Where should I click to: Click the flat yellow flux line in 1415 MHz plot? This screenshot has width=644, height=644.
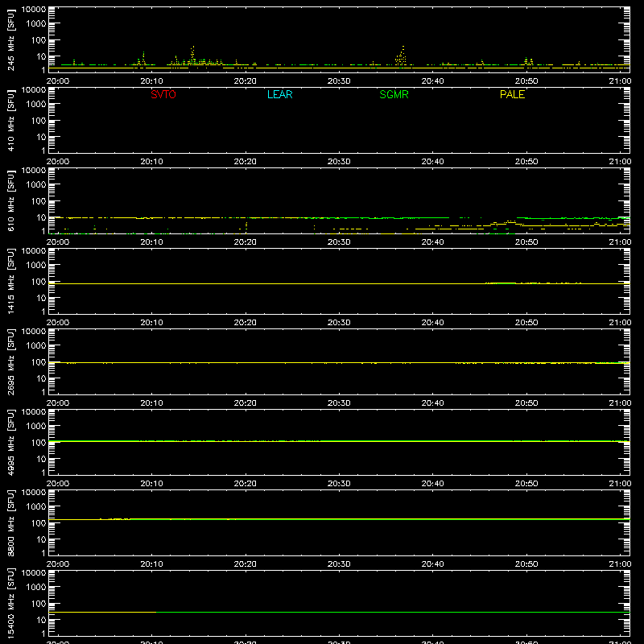coord(339,284)
